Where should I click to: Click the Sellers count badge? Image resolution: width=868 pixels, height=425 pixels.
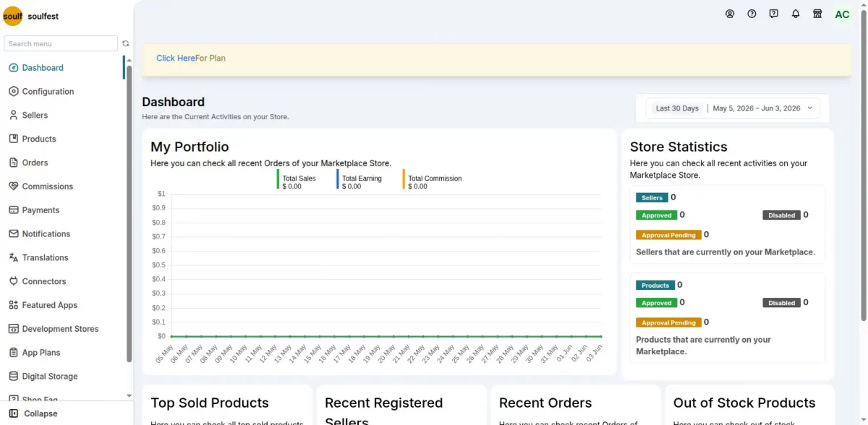(652, 198)
